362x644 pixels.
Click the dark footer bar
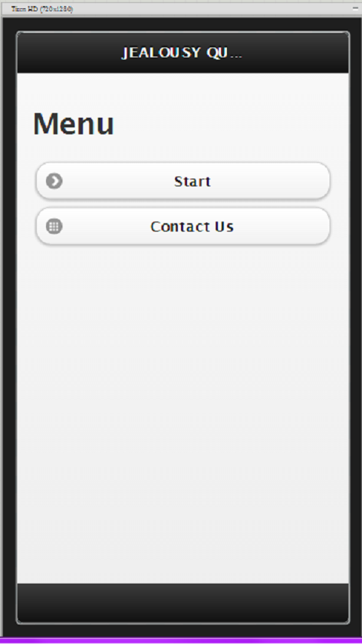[183, 603]
